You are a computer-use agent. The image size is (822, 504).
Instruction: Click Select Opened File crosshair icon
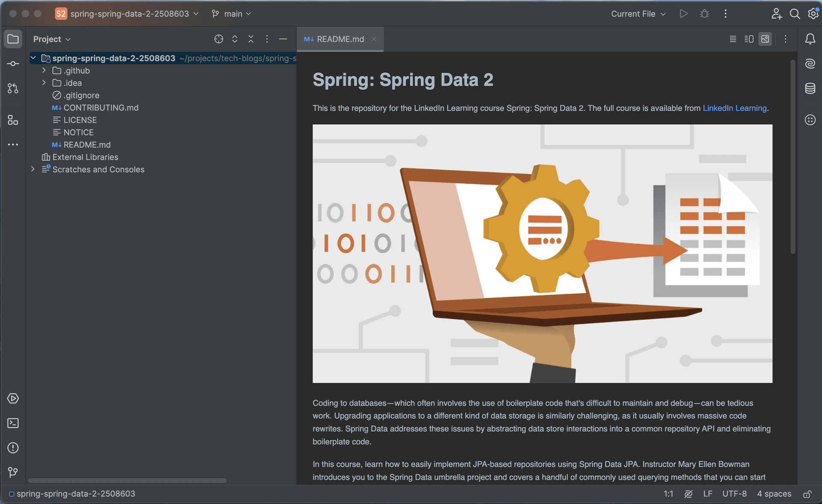point(219,39)
